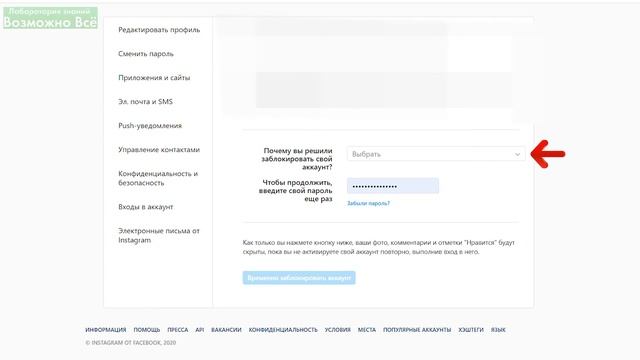
Task: Open ЯЗЫК footer language selector
Action: (x=498, y=330)
